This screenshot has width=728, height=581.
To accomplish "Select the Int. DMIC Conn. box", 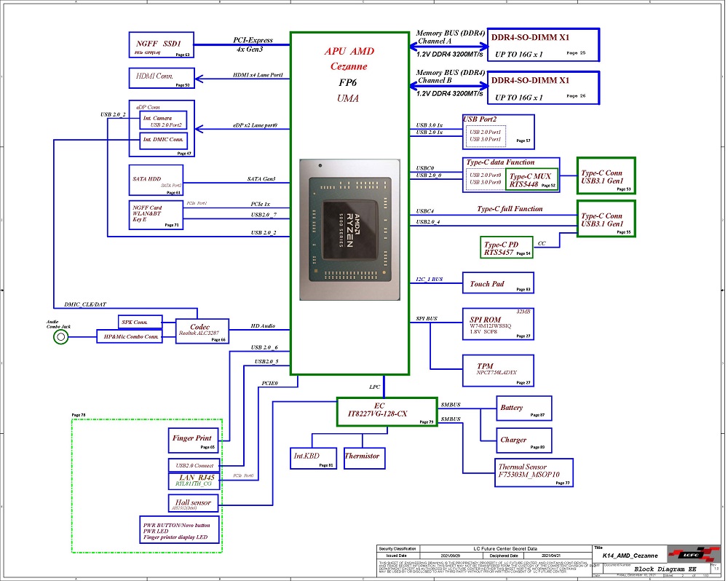I will coord(163,141).
